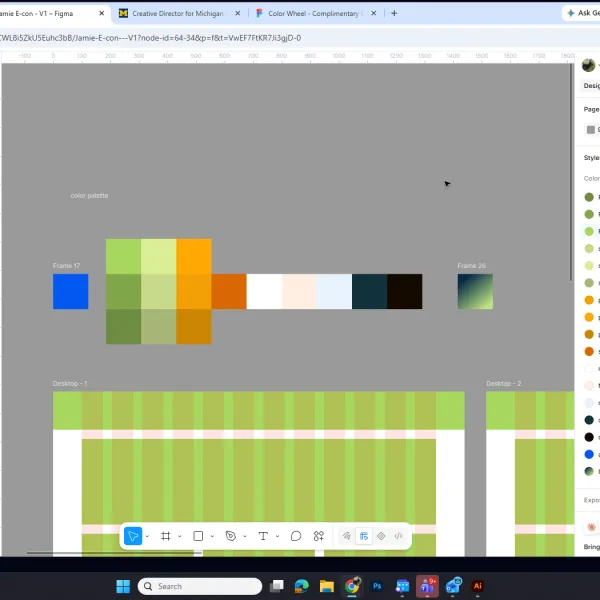The height and width of the screenshot is (600, 600).
Task: Expand the shape tools dropdown arrow
Action: pyautogui.click(x=212, y=536)
